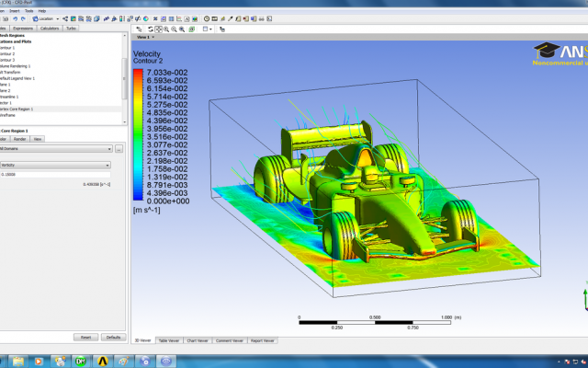Click the Table insert icon
588x368 pixels.
tap(172, 18)
